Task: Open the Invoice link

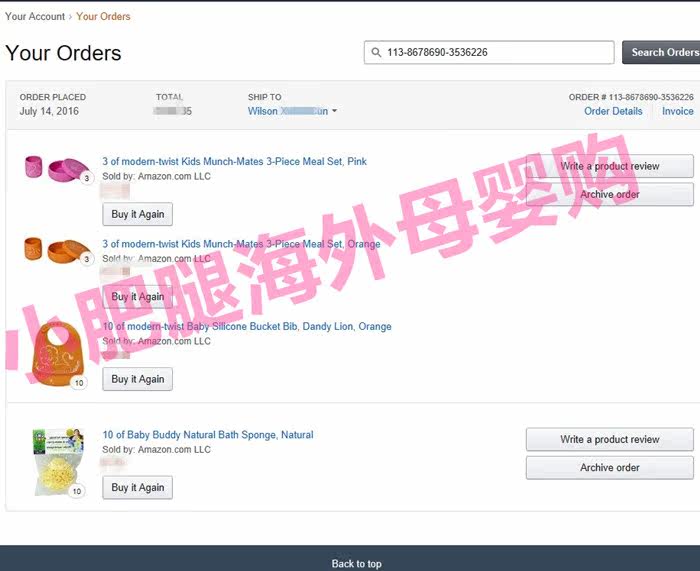Action: point(677,111)
